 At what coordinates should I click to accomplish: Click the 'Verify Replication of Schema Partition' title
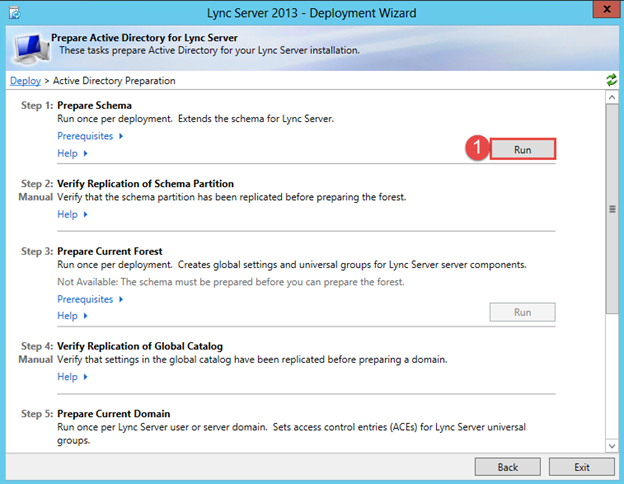145,183
